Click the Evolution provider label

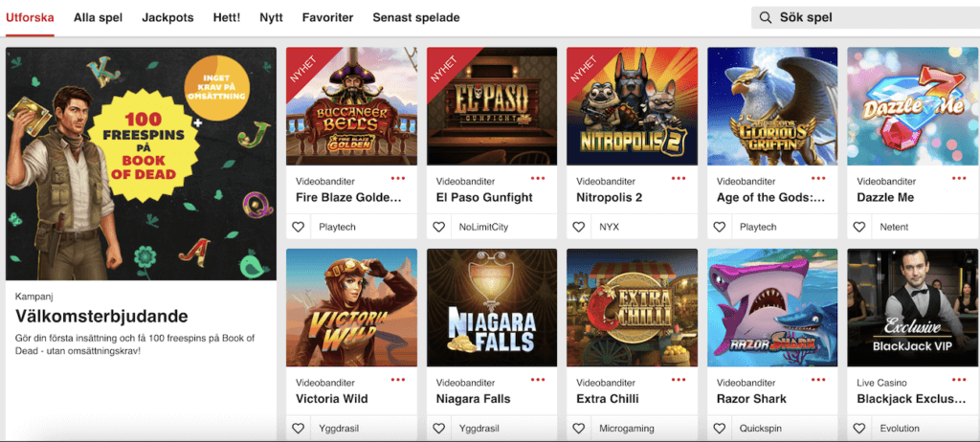coord(900,429)
